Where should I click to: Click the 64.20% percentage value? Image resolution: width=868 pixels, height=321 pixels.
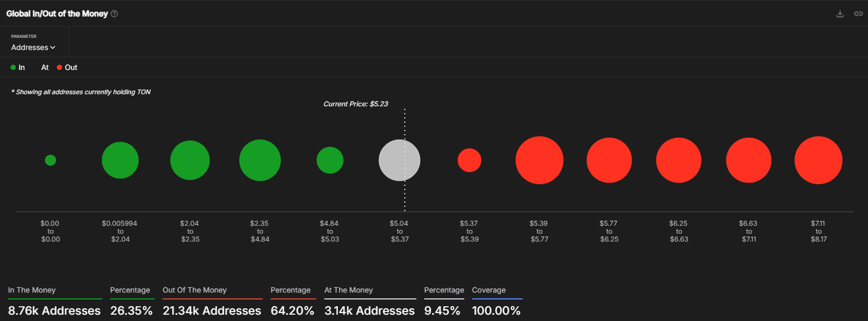click(x=293, y=310)
